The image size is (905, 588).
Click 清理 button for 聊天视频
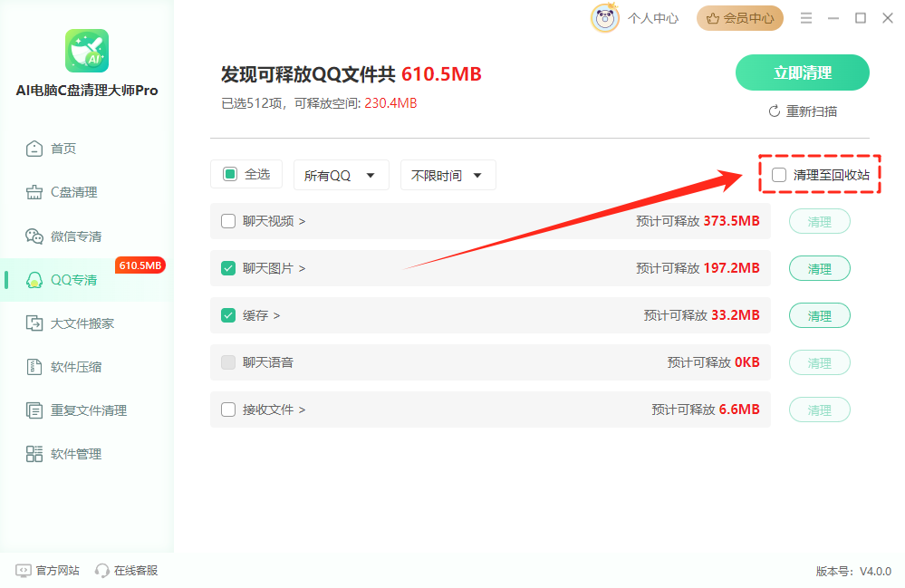pos(820,222)
